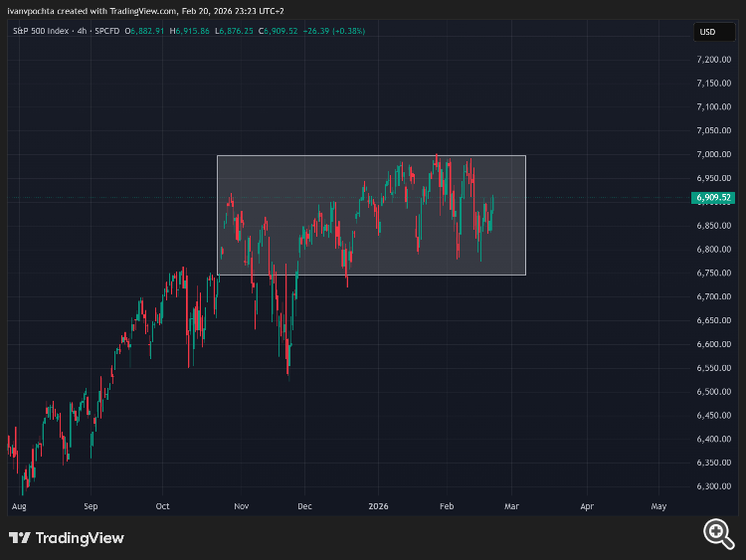Click the Feb label on time axis
This screenshot has height=560, width=746.
[447, 506]
